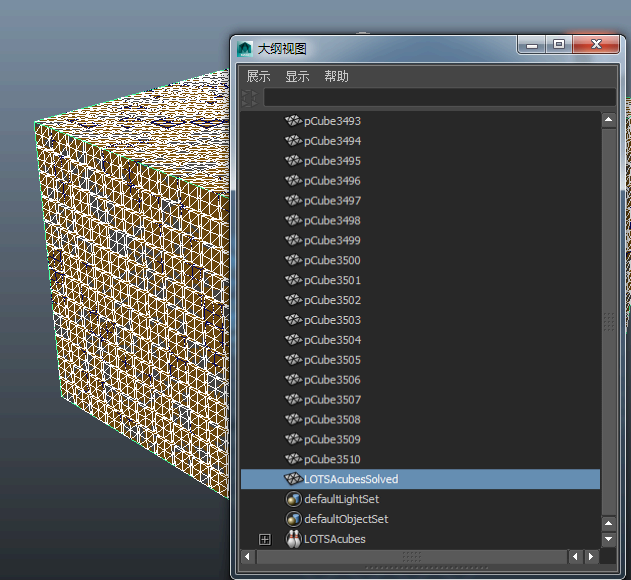Click mesh icon of pCube3494
This screenshot has height=580, width=631.
[293, 140]
